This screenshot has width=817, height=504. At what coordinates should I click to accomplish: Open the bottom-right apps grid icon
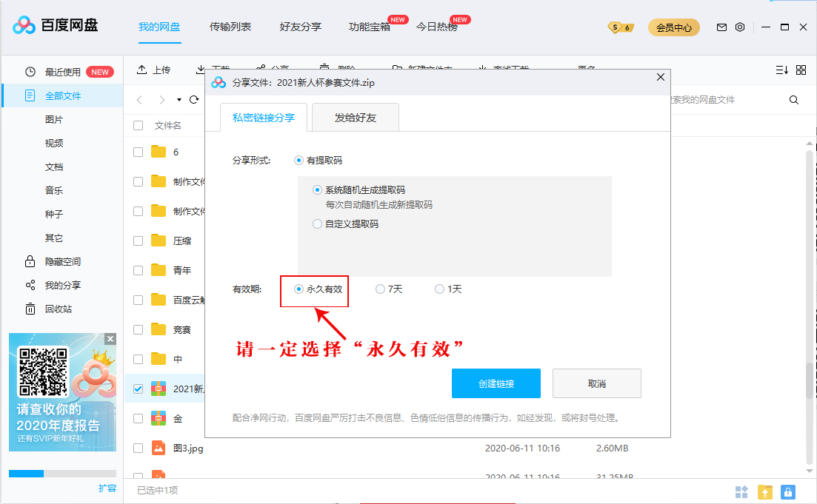click(x=741, y=491)
